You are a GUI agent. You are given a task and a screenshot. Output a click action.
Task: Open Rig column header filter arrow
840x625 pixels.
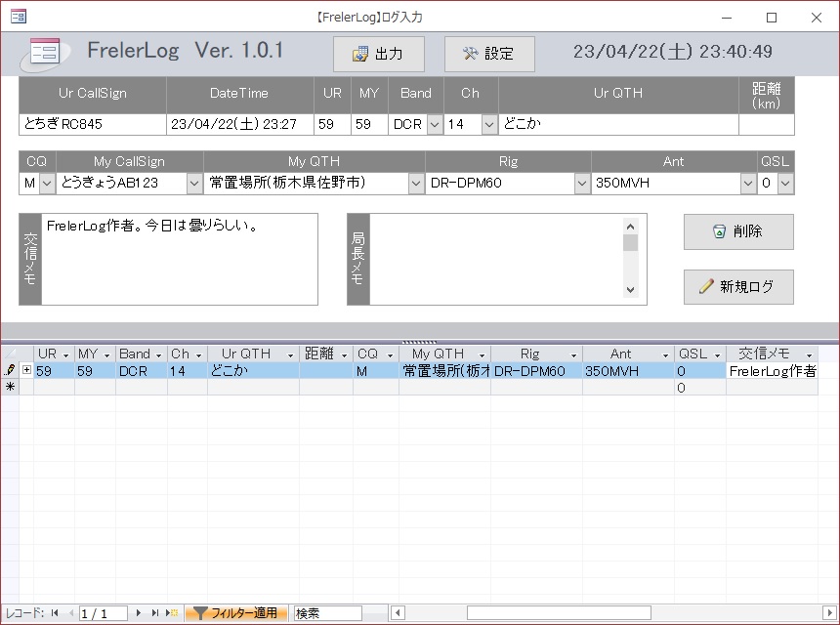[x=573, y=355]
